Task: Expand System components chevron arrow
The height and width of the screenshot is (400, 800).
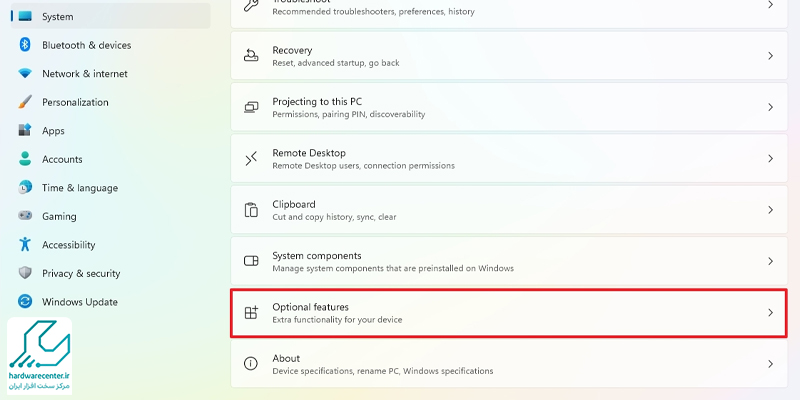Action: 770,261
